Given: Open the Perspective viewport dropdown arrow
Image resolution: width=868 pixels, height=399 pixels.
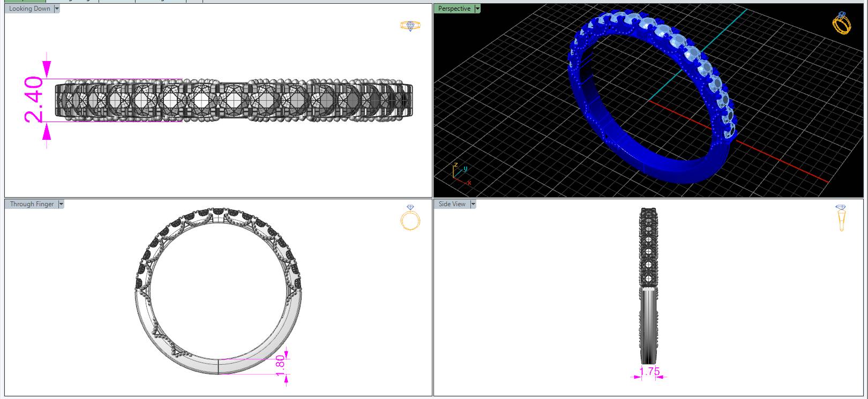Looking at the screenshot, I should [x=477, y=9].
